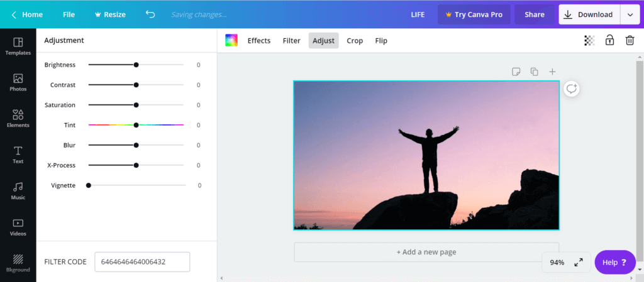
Task: Select the Adjust tab
Action: [324, 41]
